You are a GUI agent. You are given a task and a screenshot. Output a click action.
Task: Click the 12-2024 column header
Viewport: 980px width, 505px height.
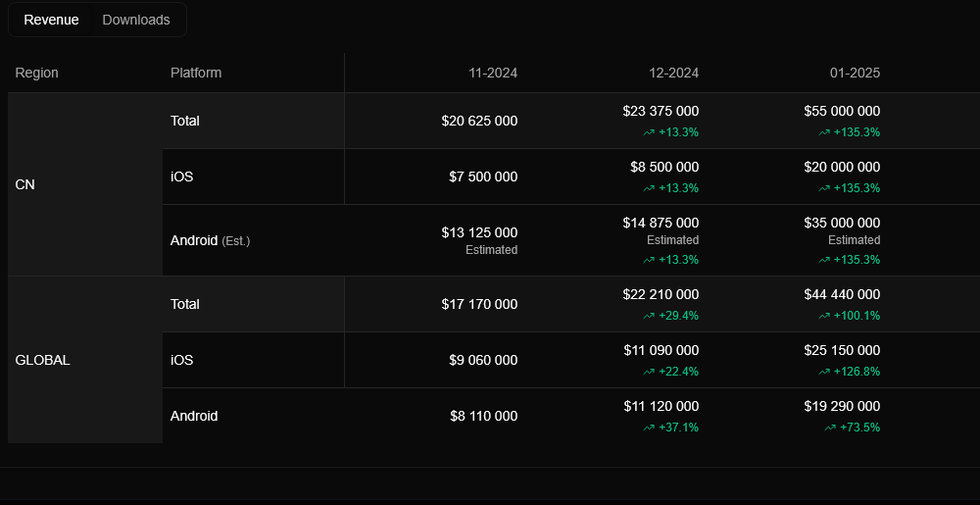(674, 73)
